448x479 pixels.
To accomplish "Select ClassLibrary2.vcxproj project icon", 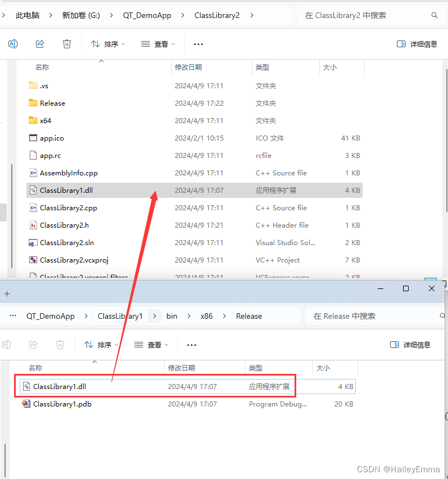I will click(x=33, y=260).
